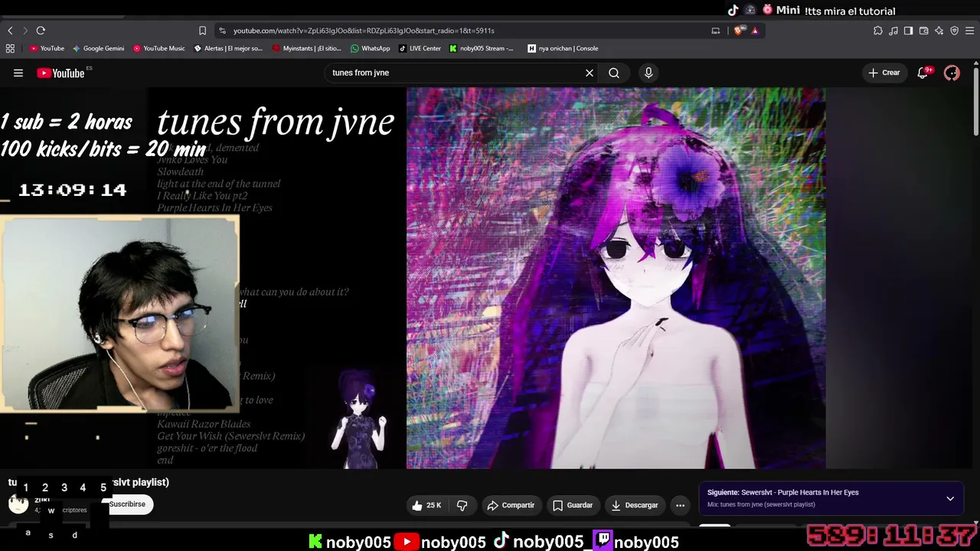Open more actions three-dot menu
The image size is (980, 551).
point(680,505)
